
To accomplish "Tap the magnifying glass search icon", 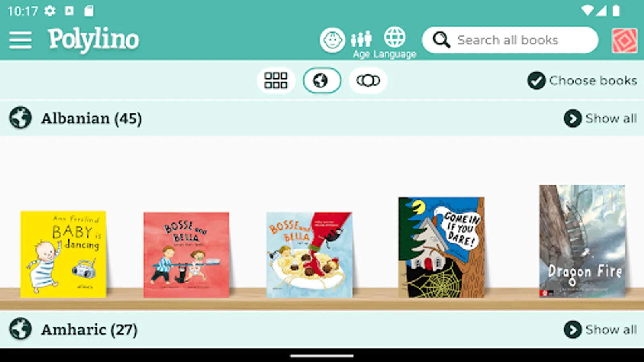I will click(442, 40).
